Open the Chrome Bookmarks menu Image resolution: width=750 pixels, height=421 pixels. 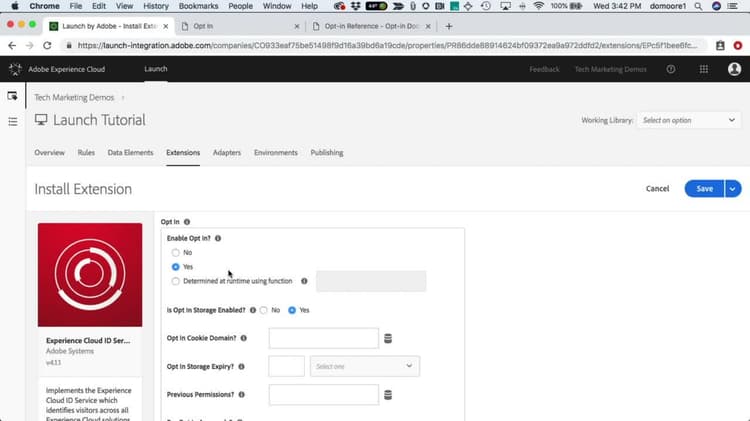coord(198,6)
